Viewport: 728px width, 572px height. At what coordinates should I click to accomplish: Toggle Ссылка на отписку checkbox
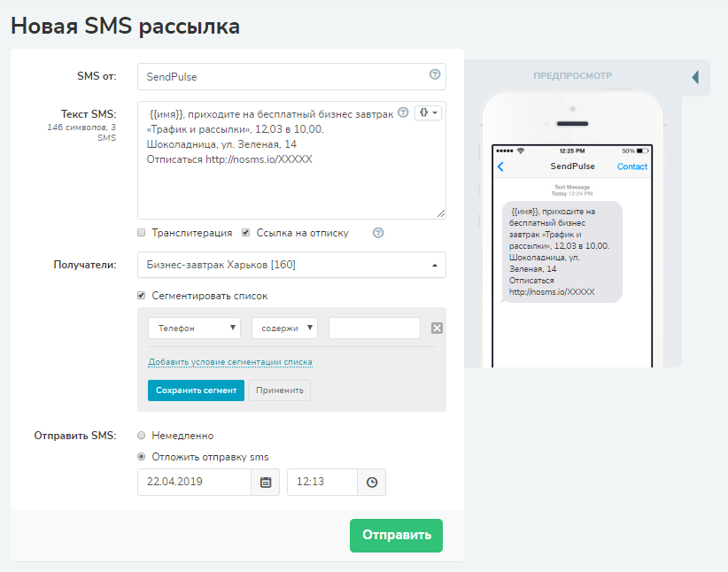tap(246, 233)
